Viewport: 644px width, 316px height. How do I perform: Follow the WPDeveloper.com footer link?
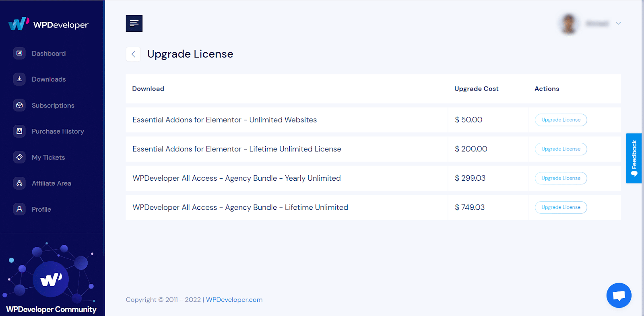pos(234,299)
